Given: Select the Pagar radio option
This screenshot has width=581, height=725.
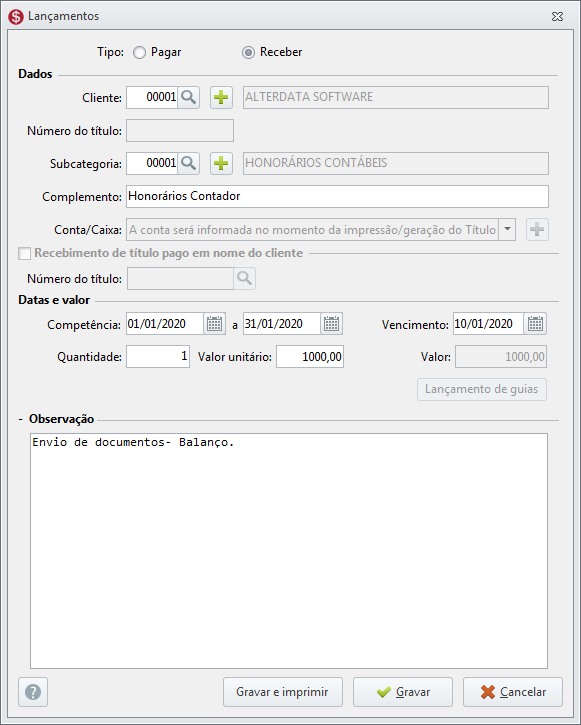Looking at the screenshot, I should click(139, 53).
